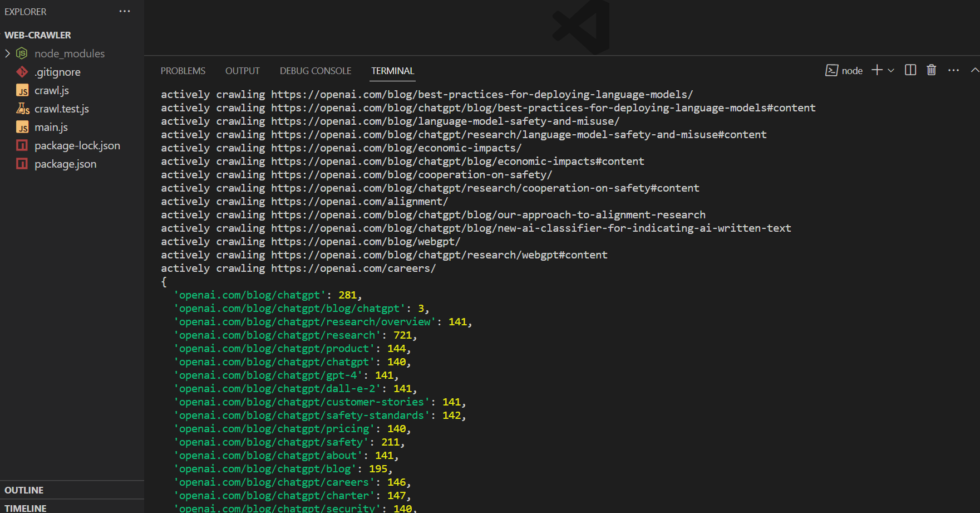This screenshot has height=513, width=980.
Task: Switch to the DEBUG CONSOLE tab
Action: coord(316,71)
